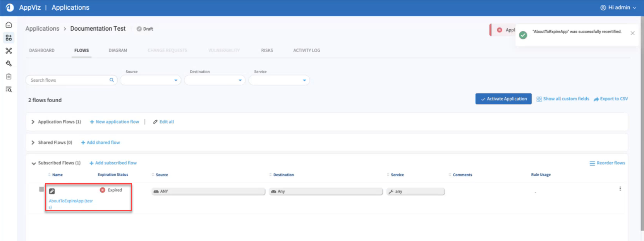Open the applications grid icon in sidebar
The width and height of the screenshot is (644, 241).
[9, 38]
